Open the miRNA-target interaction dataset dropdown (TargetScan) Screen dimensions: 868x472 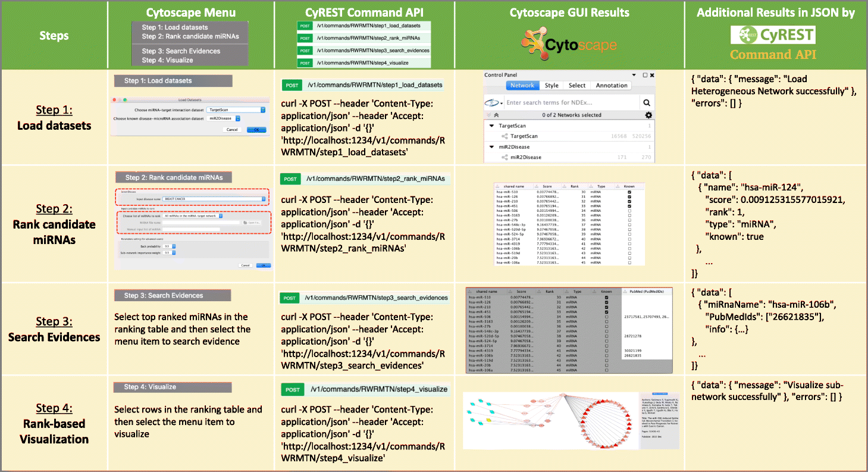(236, 110)
